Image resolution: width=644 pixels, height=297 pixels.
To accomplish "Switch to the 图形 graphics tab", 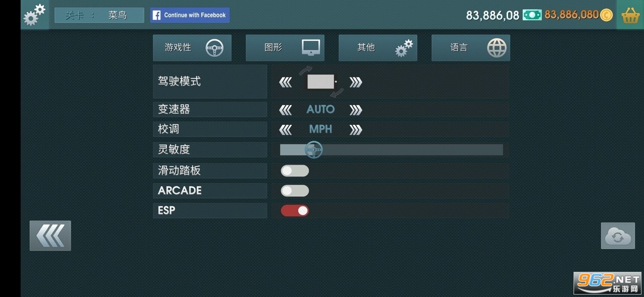I will (x=285, y=48).
